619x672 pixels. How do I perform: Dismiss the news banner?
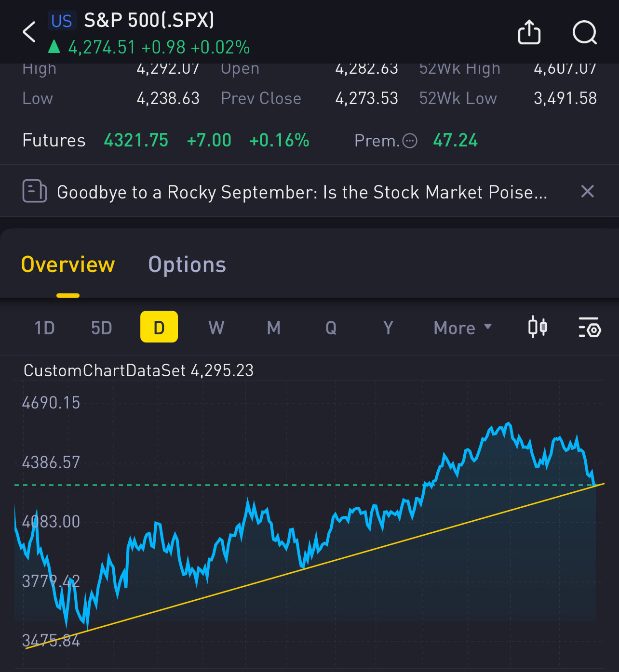tap(587, 191)
